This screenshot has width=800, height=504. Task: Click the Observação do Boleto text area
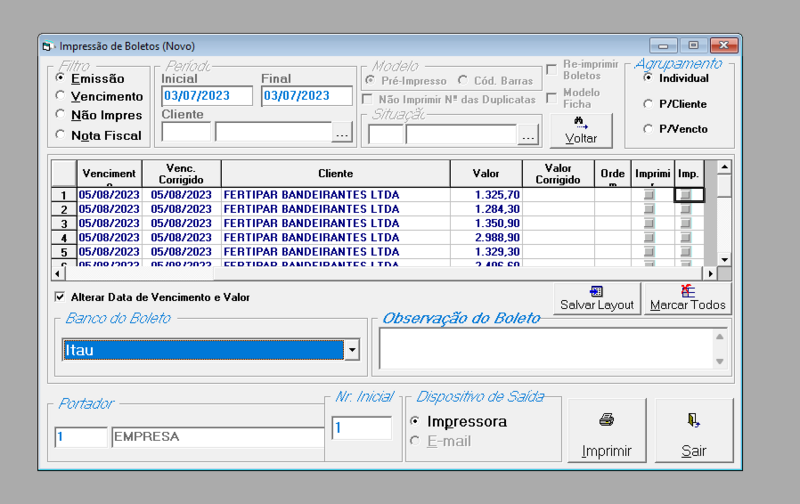point(547,348)
